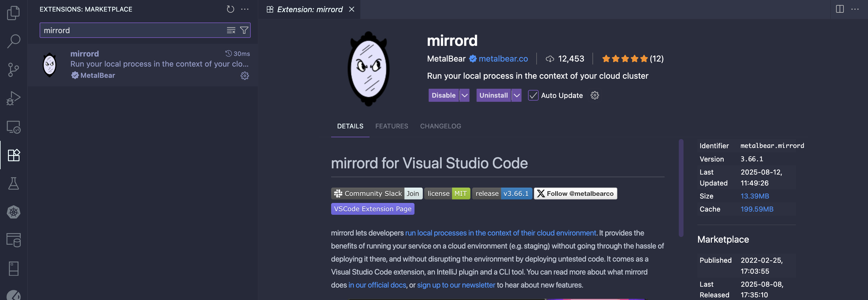Refresh the extensions marketplace list
Image resolution: width=868 pixels, height=300 pixels.
230,9
